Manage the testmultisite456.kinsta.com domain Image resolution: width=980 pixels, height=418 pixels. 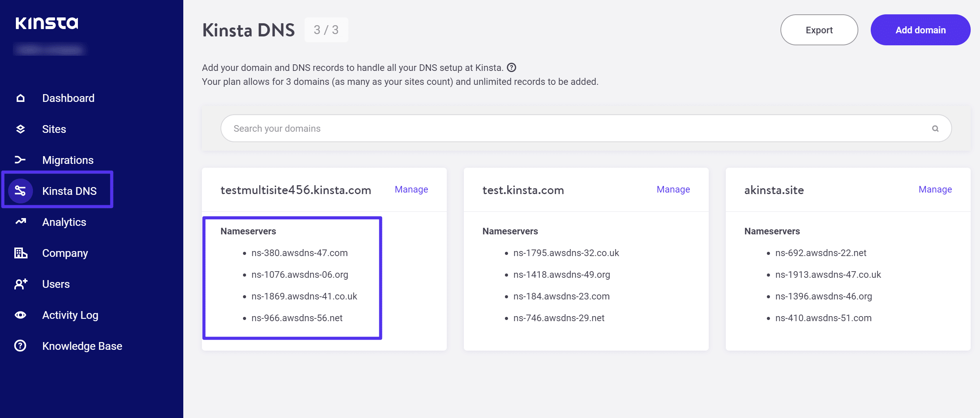coord(411,189)
